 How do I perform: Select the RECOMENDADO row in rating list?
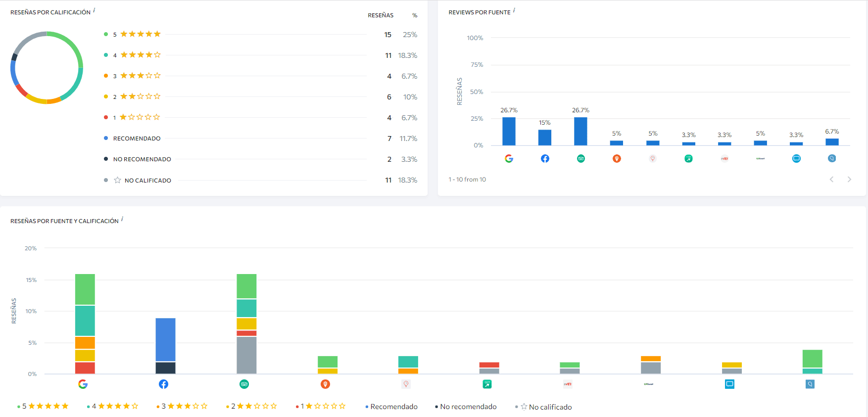(x=260, y=139)
